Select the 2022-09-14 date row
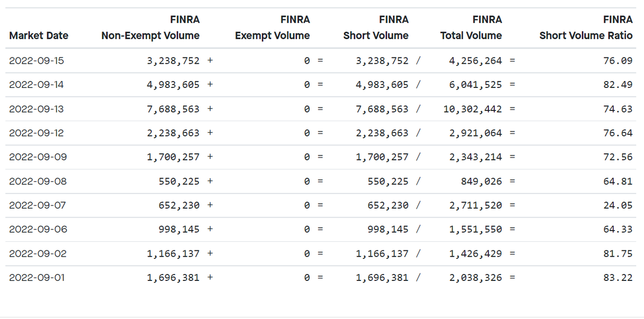This screenshot has height=319, width=644. pos(322,85)
